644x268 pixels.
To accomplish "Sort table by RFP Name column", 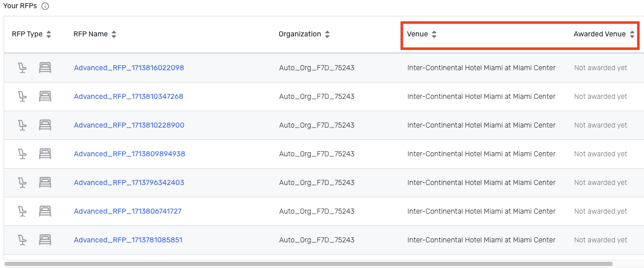I will coord(114,34).
